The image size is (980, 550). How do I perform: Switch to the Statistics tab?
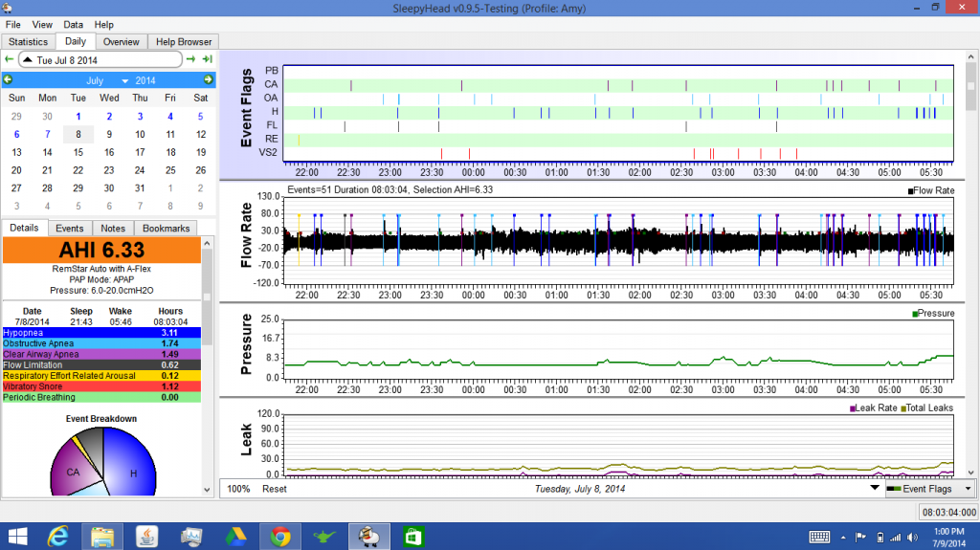pos(28,42)
